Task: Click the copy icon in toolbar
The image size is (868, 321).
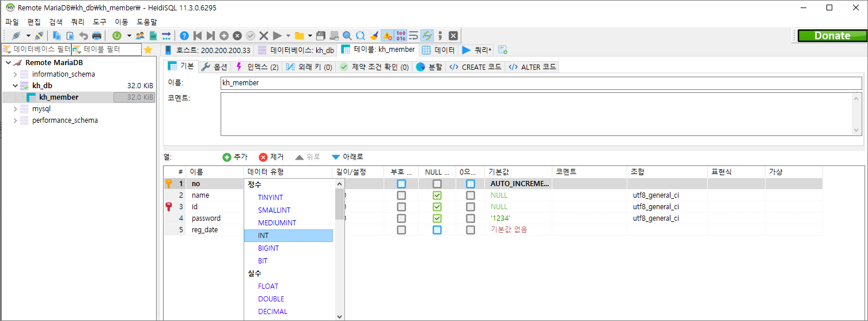Action: coord(57,35)
